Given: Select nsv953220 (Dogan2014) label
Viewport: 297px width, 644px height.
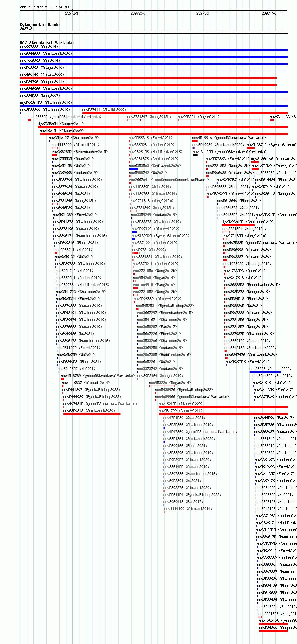Looking at the screenshot, I should (170, 383).
